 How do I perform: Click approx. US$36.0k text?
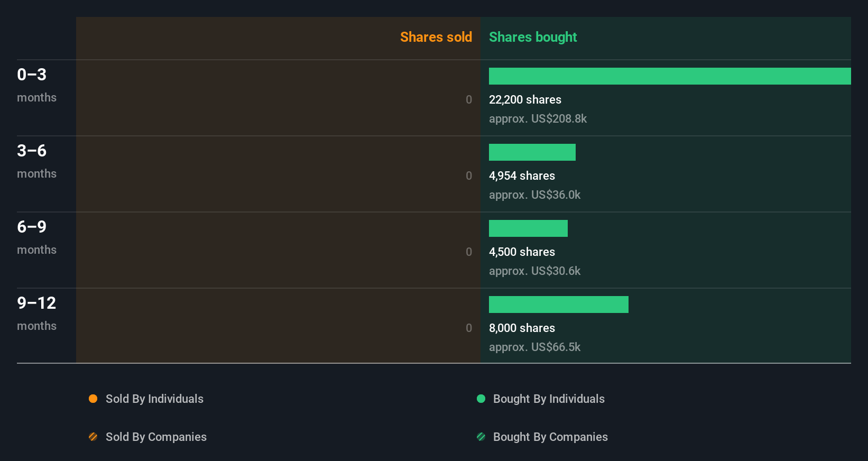pyautogui.click(x=534, y=195)
